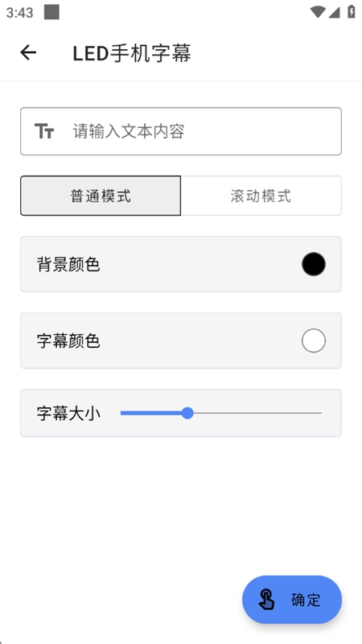The width and height of the screenshot is (362, 644).
Task: Tap the battery charging icon
Action: [x=352, y=11]
